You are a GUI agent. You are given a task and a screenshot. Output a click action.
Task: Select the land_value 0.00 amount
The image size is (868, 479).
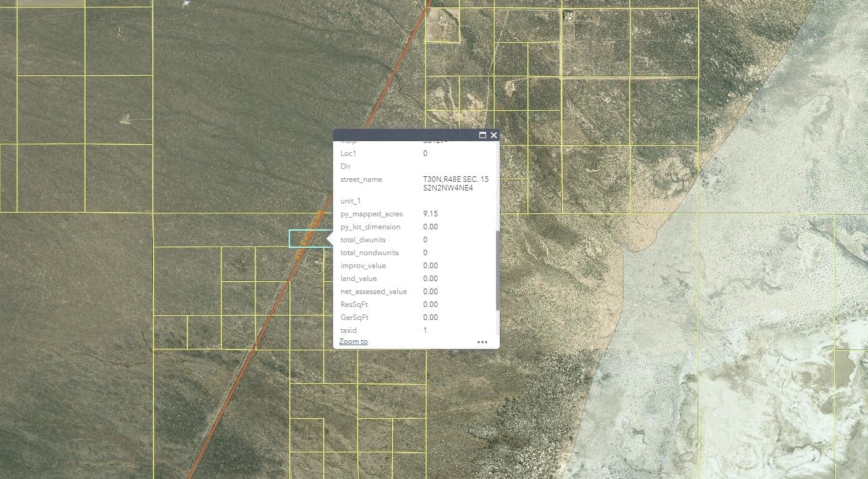tap(431, 279)
